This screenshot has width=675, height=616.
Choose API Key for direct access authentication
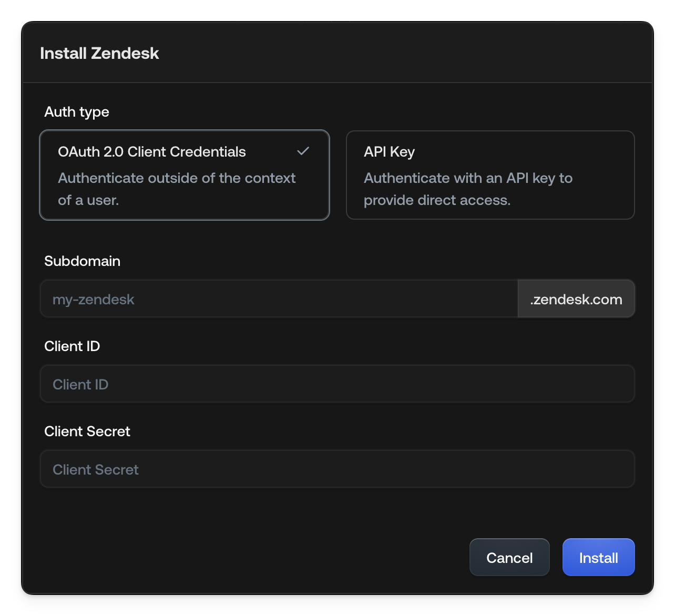pyautogui.click(x=490, y=175)
